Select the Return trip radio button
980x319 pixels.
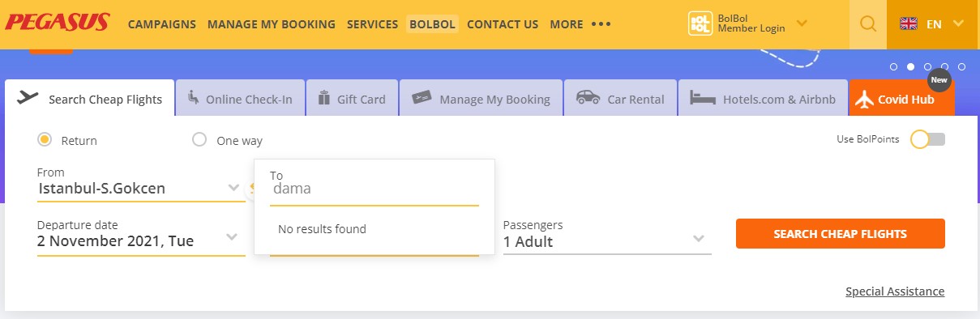(45, 139)
